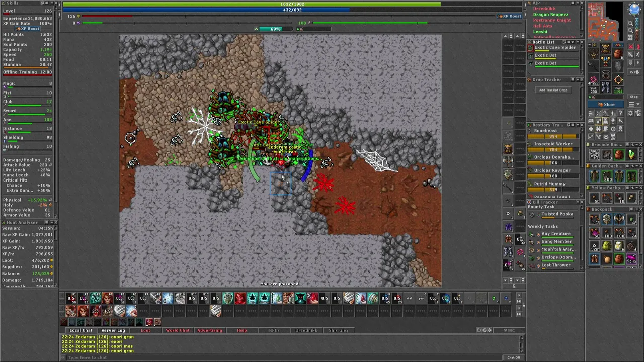Viewport: 644px width, 362px height.
Task: Minimize the Drop Tracker panel
Action: pos(578,79)
